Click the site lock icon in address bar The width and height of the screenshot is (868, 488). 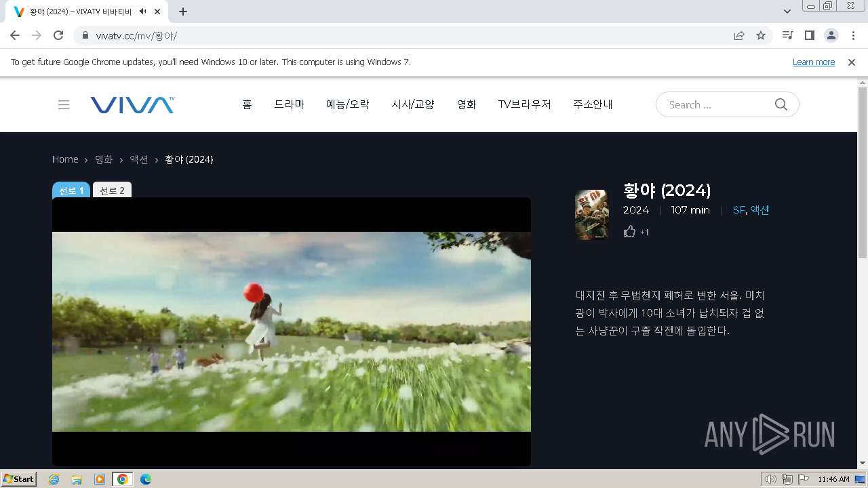pos(85,35)
